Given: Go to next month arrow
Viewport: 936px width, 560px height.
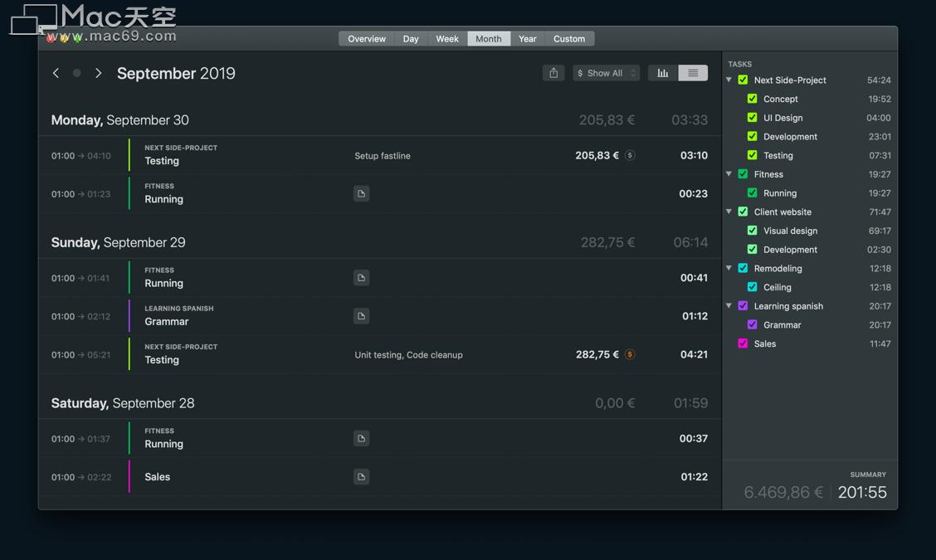Looking at the screenshot, I should click(99, 73).
